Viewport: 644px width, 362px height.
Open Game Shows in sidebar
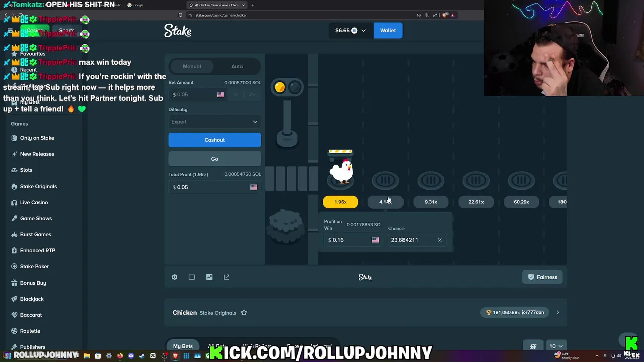pos(36,218)
